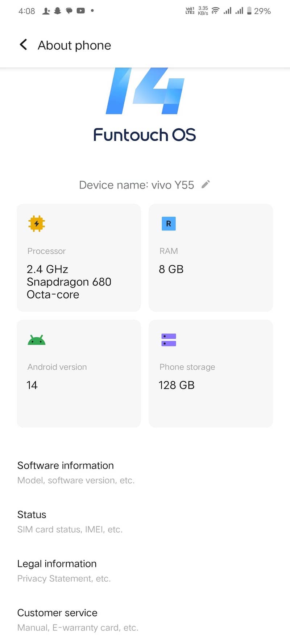Tap the purple phone storage icon

[169, 340]
